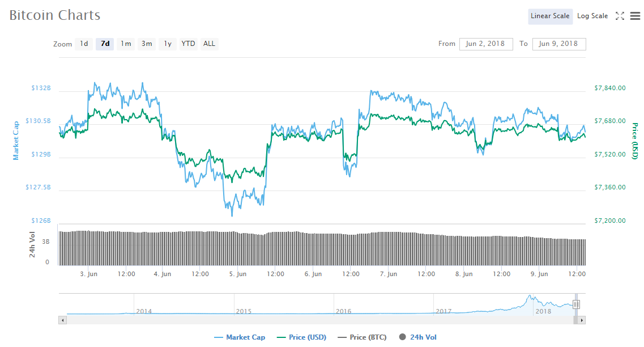Set zoom to 7d
Image resolution: width=644 pixels, height=347 pixels.
tap(105, 44)
